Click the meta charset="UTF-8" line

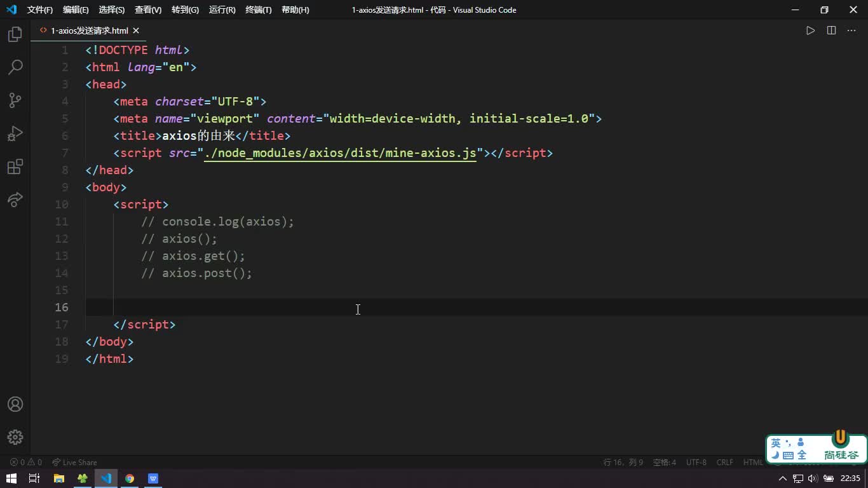pyautogui.click(x=190, y=102)
